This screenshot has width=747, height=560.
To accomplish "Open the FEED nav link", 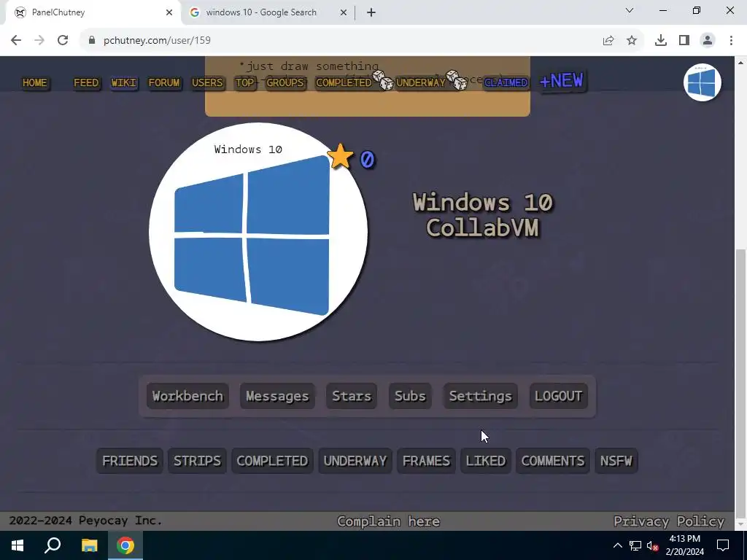I will pos(86,83).
